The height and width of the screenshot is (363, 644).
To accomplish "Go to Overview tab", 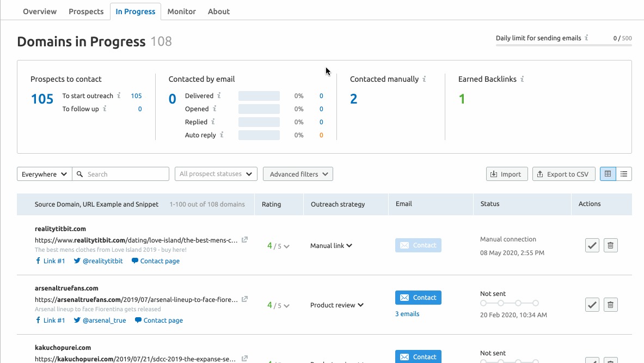I will point(40,11).
